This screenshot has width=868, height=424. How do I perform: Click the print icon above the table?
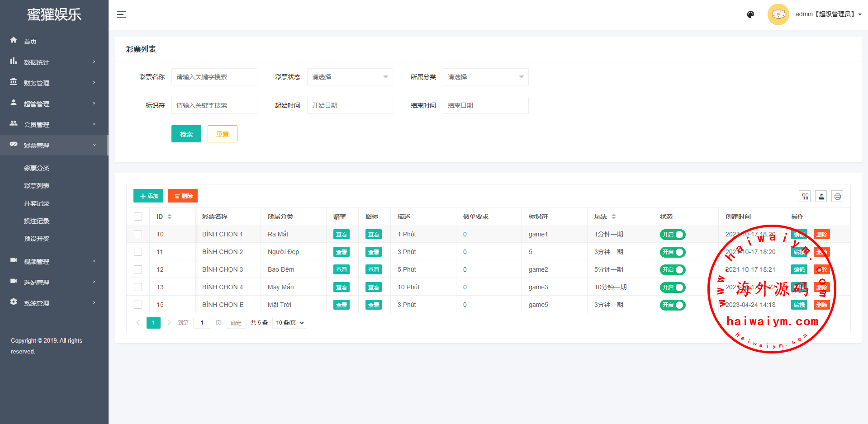[x=837, y=196]
